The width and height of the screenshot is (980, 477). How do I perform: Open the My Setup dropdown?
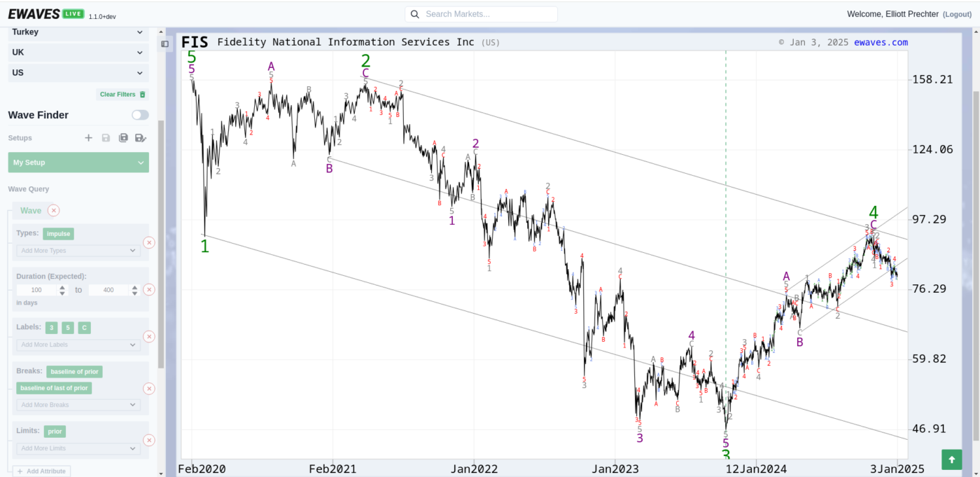coord(78,163)
